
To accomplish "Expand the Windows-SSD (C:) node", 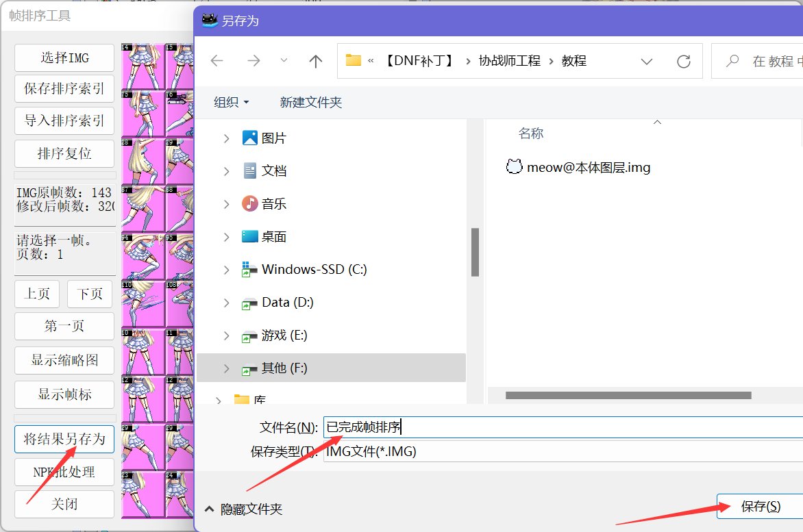I will pyautogui.click(x=226, y=270).
